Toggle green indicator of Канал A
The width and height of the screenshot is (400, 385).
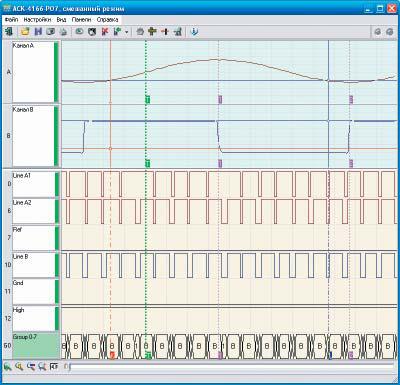coord(56,72)
